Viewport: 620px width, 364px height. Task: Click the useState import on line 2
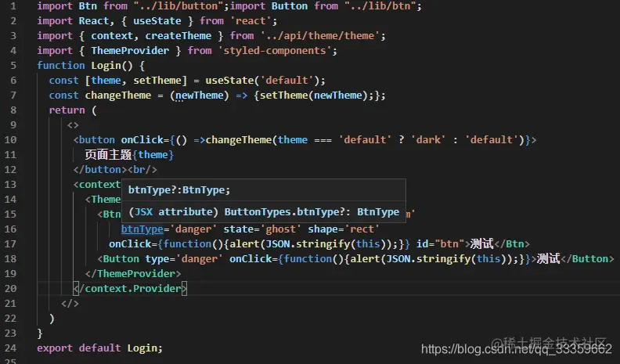[157, 21]
